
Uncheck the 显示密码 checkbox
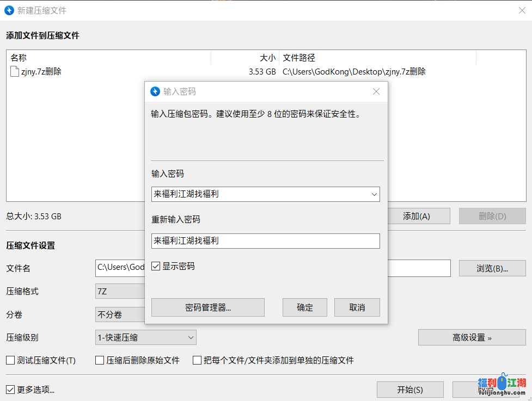point(156,266)
